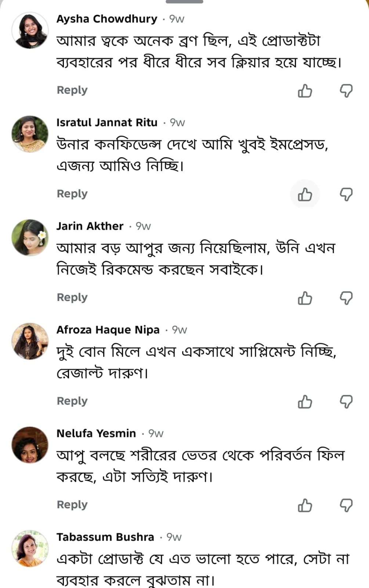Open Aysha Chowdhury's profile picture

[x=30, y=31]
